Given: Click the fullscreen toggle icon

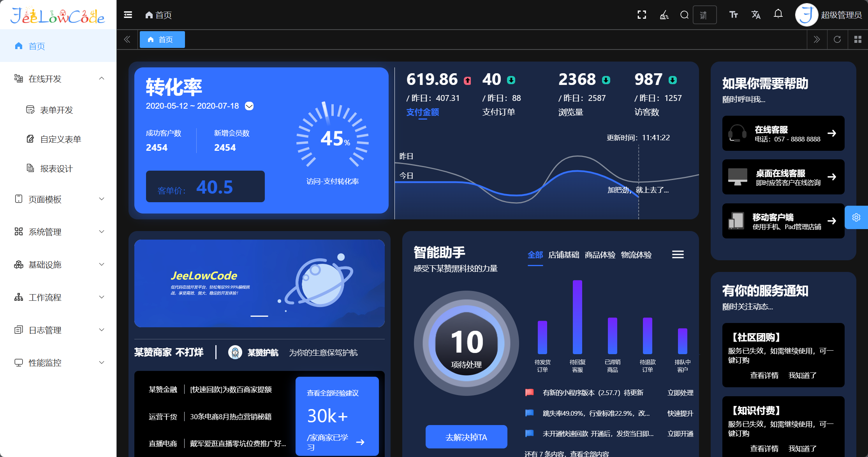Looking at the screenshot, I should pos(641,15).
